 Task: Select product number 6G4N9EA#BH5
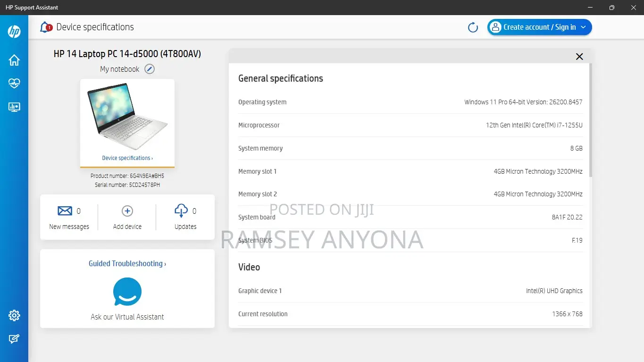click(147, 176)
